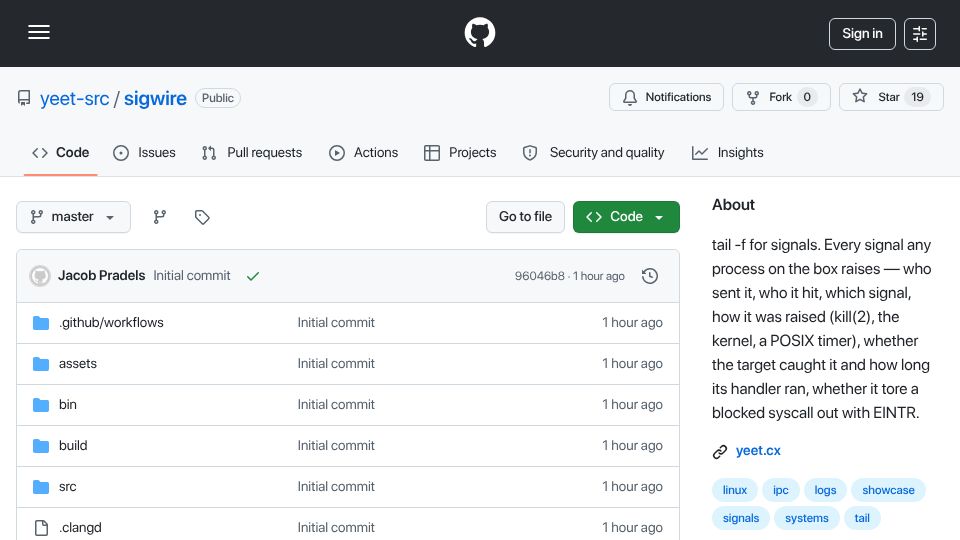Viewport: 960px width, 540px height.
Task: Visit the yeet.cx website link
Action: click(x=758, y=451)
